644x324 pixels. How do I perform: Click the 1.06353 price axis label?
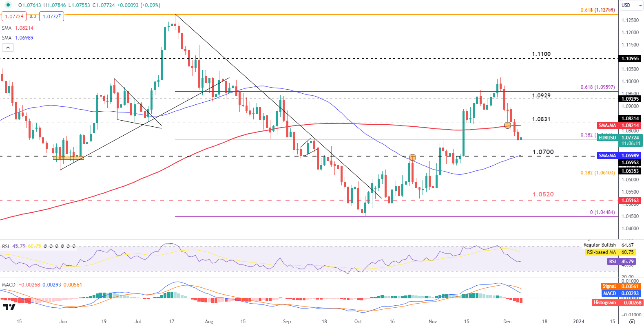[630, 171]
